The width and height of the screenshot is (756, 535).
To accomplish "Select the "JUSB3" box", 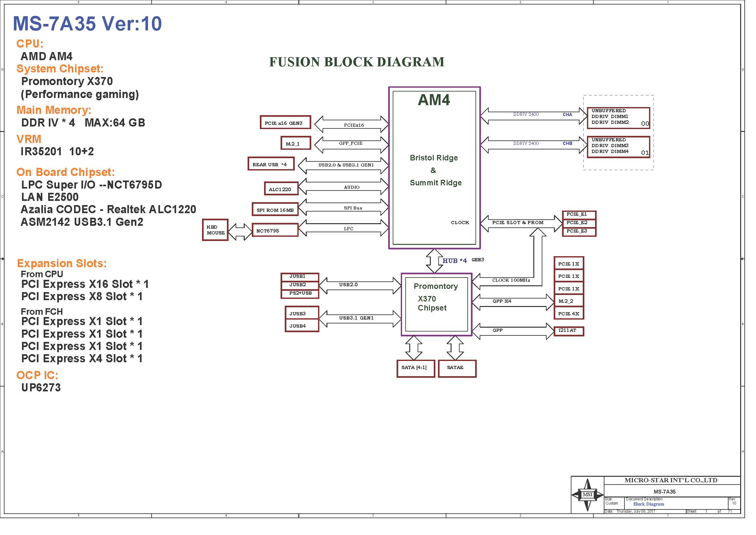I will pos(302,313).
